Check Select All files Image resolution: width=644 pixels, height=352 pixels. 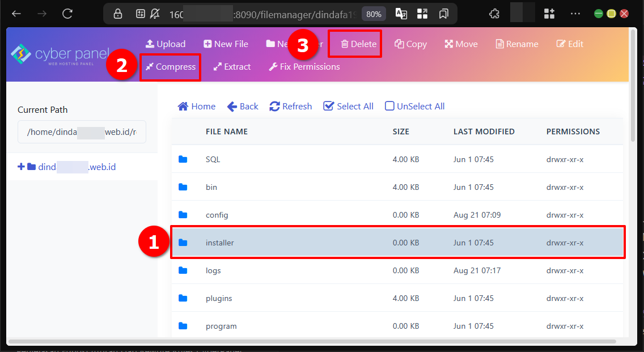coord(348,107)
